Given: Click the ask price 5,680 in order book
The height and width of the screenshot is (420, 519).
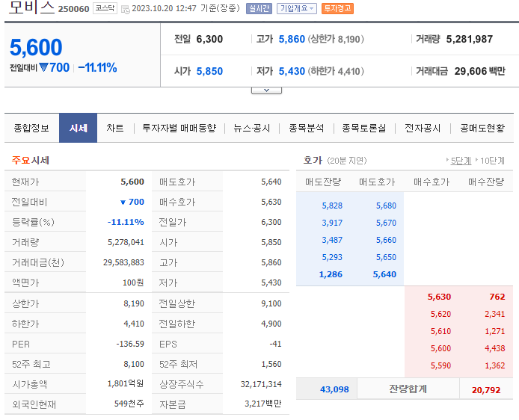Looking at the screenshot, I should (386, 206).
